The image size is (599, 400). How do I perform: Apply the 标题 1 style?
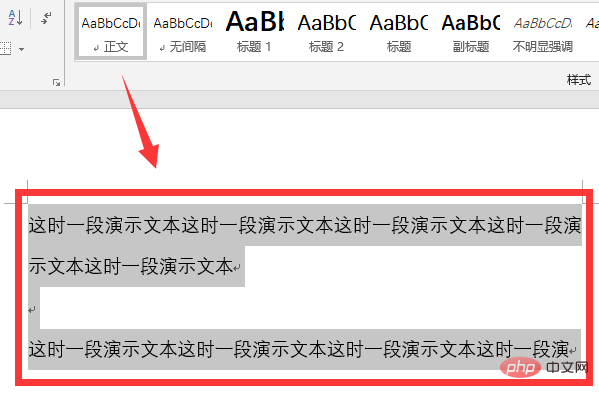254,33
